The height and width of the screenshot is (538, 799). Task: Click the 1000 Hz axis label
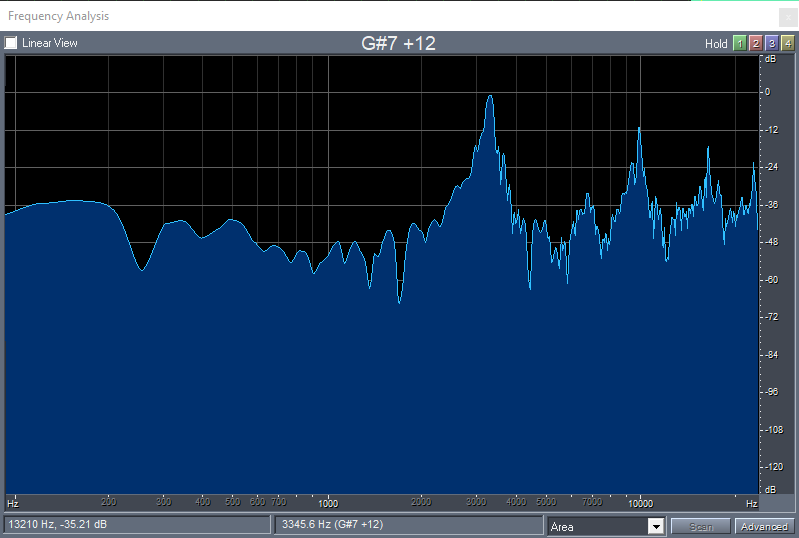coord(328,503)
